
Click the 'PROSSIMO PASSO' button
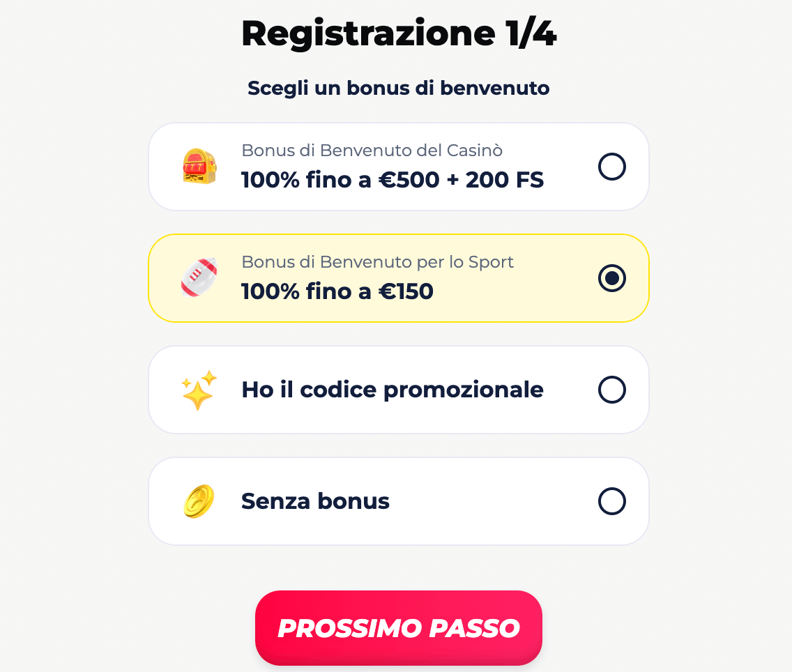pyautogui.click(x=398, y=627)
